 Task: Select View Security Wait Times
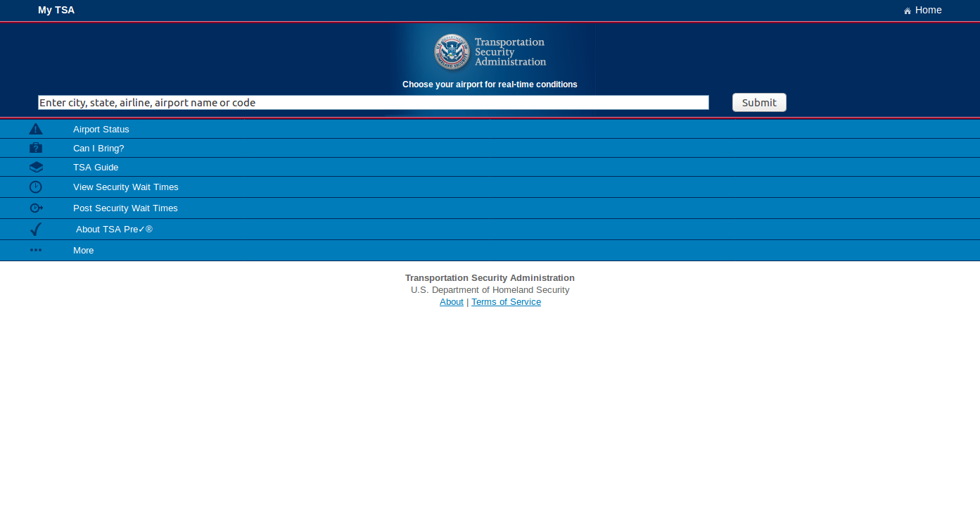coord(490,187)
